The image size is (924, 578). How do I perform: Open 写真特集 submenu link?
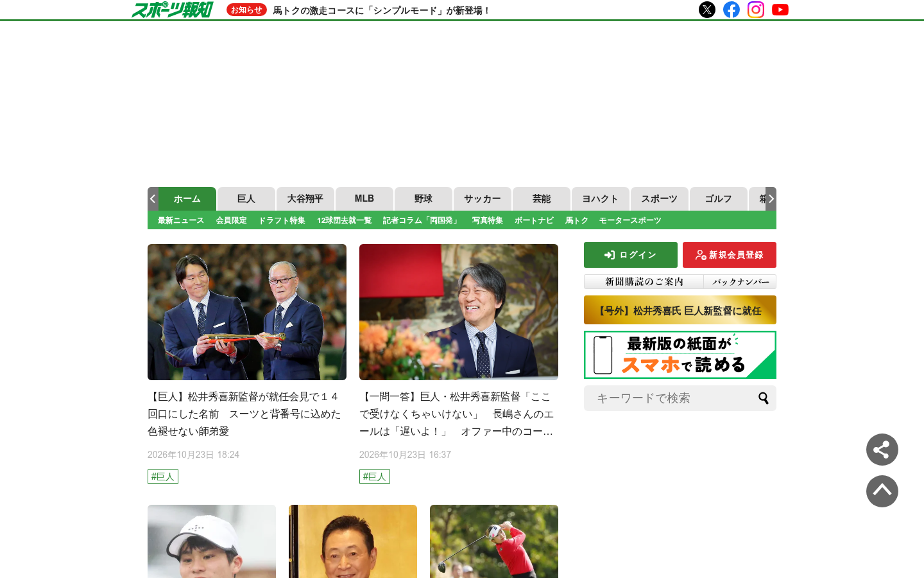pyautogui.click(x=488, y=220)
